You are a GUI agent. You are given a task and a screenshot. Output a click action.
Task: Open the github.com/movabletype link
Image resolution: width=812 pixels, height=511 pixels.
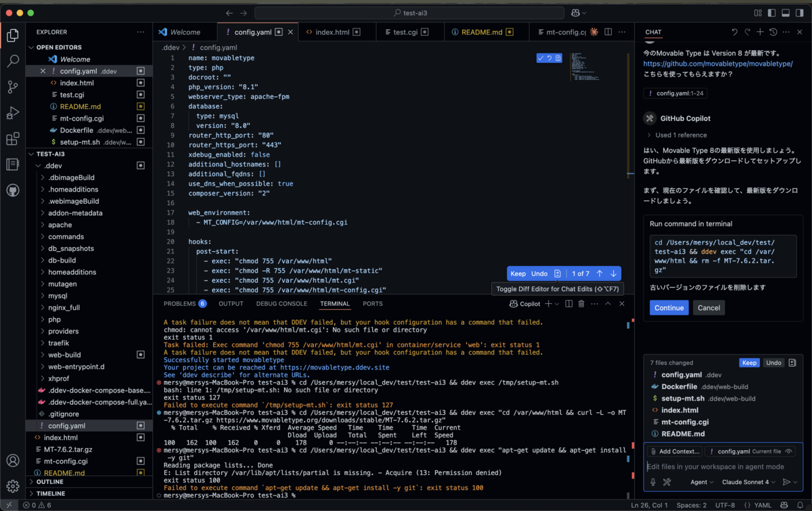pyautogui.click(x=718, y=63)
